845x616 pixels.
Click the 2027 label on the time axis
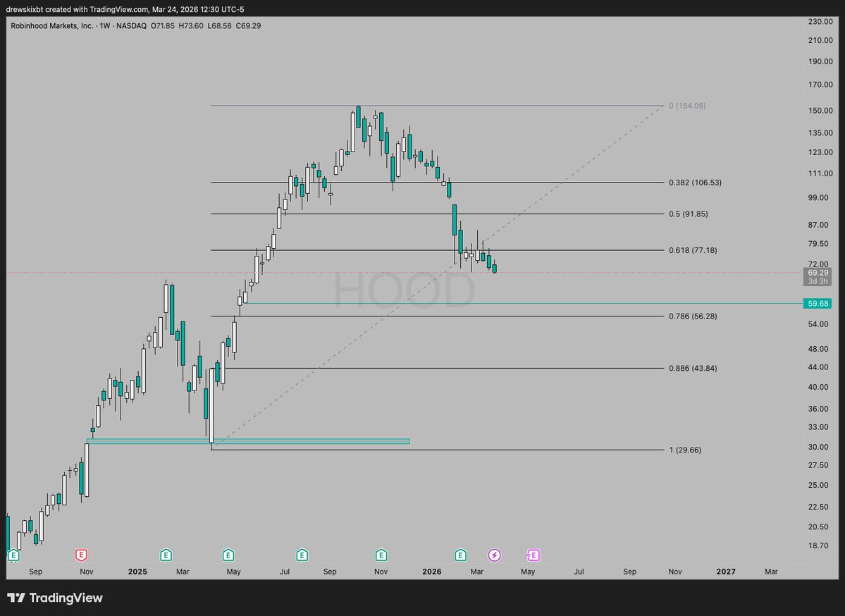(x=726, y=572)
